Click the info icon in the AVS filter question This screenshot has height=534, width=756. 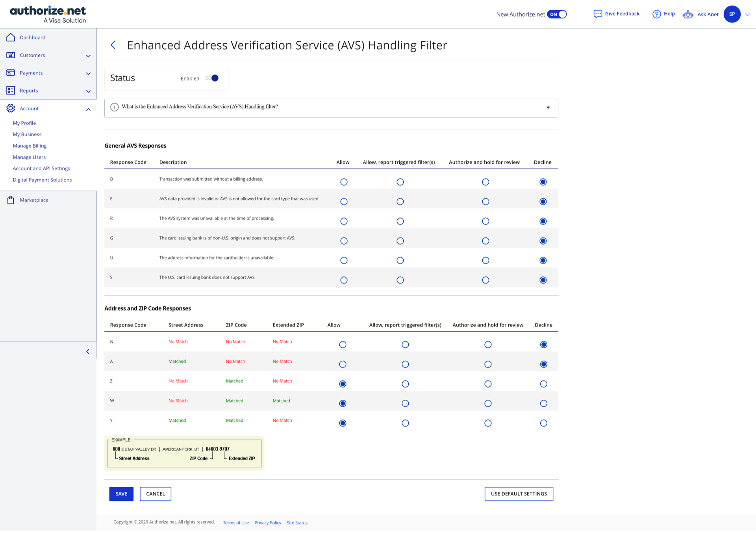coord(115,107)
